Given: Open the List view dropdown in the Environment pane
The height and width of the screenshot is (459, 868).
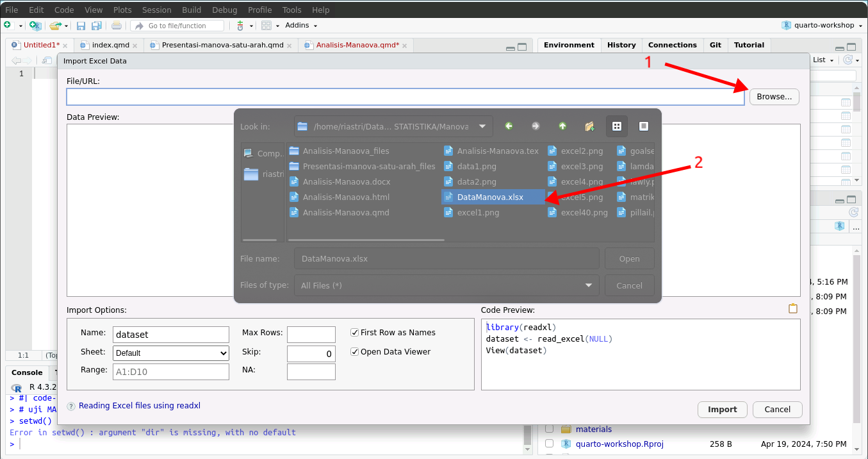Looking at the screenshot, I should tap(823, 60).
